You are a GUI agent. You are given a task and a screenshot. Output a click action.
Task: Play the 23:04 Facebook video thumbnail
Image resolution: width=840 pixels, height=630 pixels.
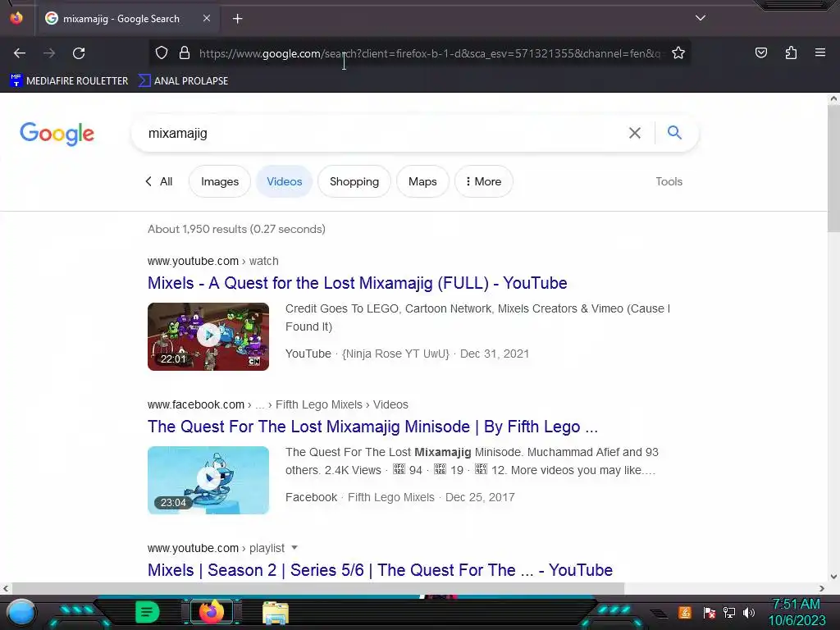click(208, 480)
